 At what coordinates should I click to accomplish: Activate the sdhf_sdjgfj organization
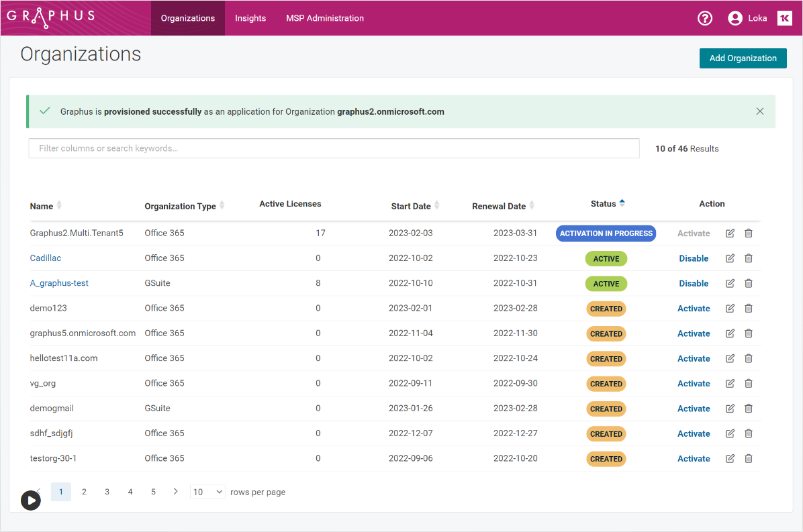694,434
